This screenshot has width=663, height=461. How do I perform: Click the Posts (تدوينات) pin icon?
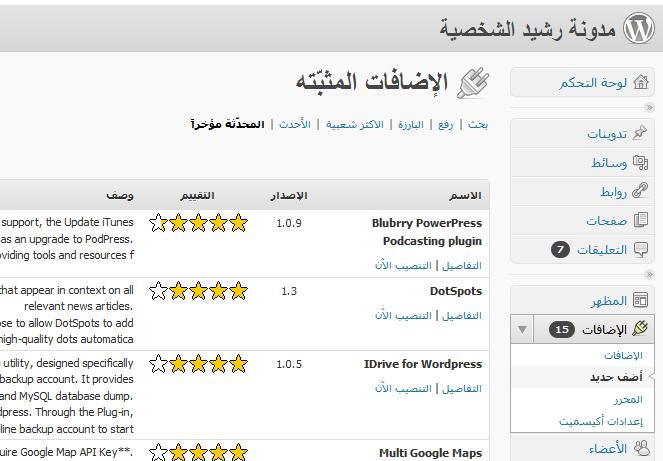point(640,133)
